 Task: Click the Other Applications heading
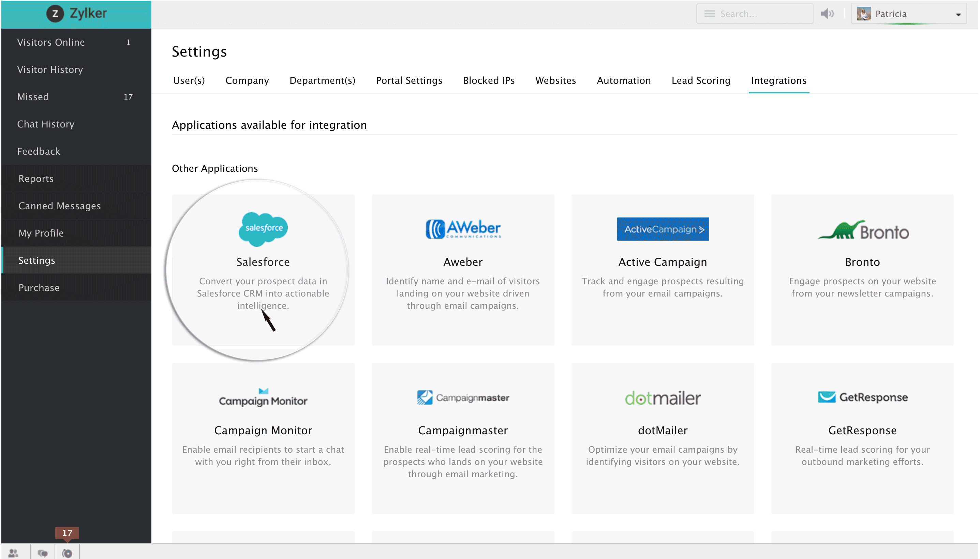[215, 168]
